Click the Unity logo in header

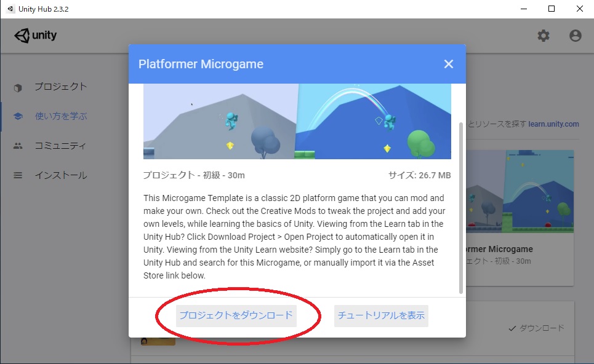pos(36,36)
